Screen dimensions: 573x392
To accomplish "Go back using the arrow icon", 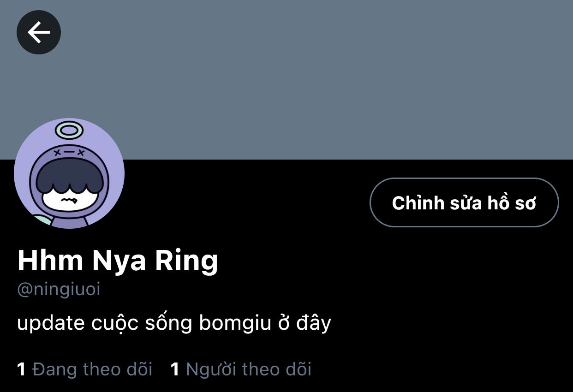I will [39, 32].
